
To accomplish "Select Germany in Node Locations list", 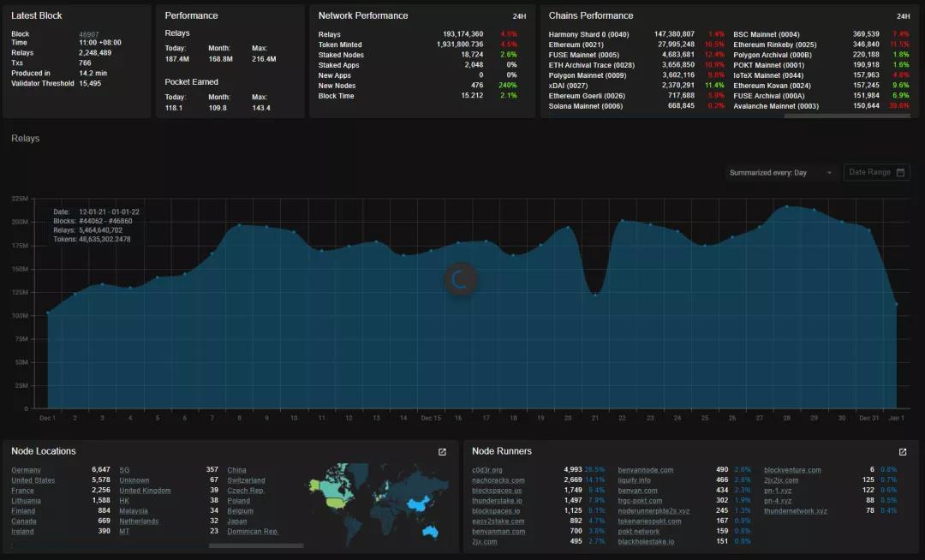I will pyautogui.click(x=26, y=470).
